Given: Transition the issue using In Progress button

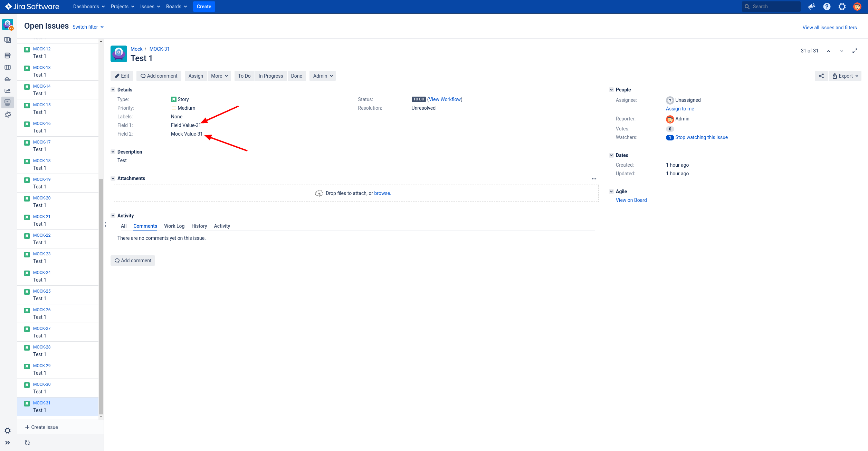Looking at the screenshot, I should pos(270,76).
